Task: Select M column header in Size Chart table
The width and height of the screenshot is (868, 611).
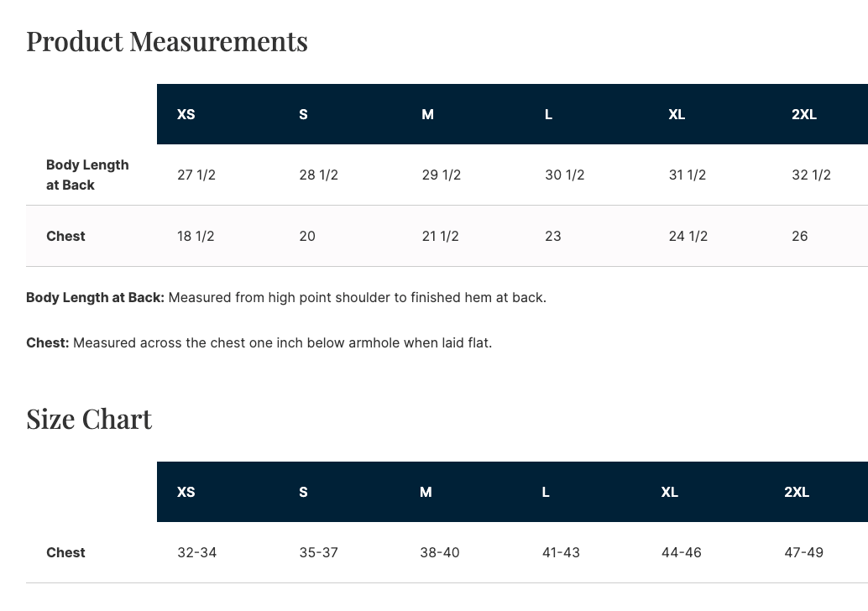Action: tap(426, 493)
